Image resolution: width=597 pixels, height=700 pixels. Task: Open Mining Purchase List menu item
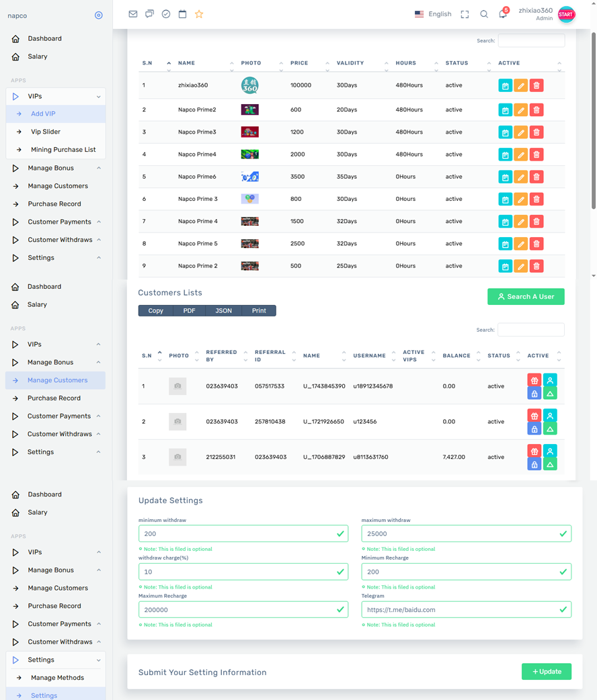(x=63, y=150)
